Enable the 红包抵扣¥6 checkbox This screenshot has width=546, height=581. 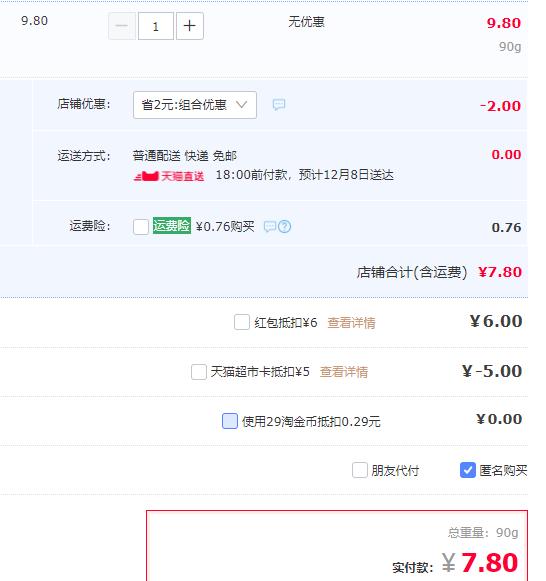(x=242, y=322)
